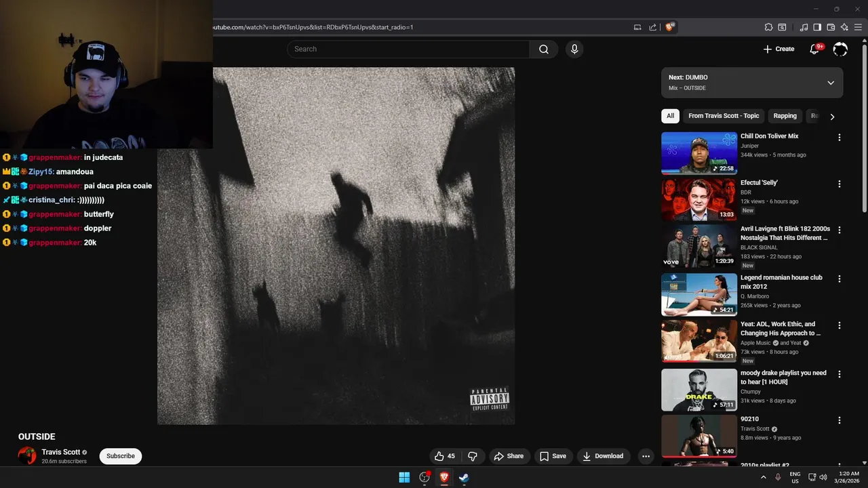868x488 pixels.
Task: Click the Juniper channel name
Action: point(749,146)
